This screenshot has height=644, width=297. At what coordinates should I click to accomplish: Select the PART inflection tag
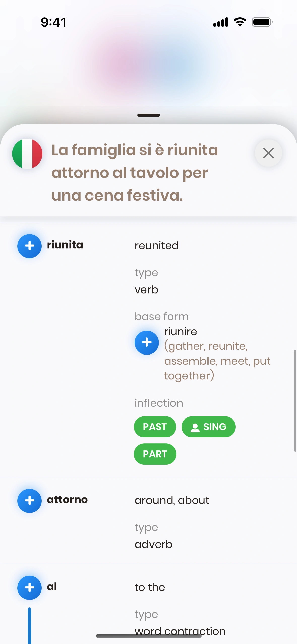point(155,454)
